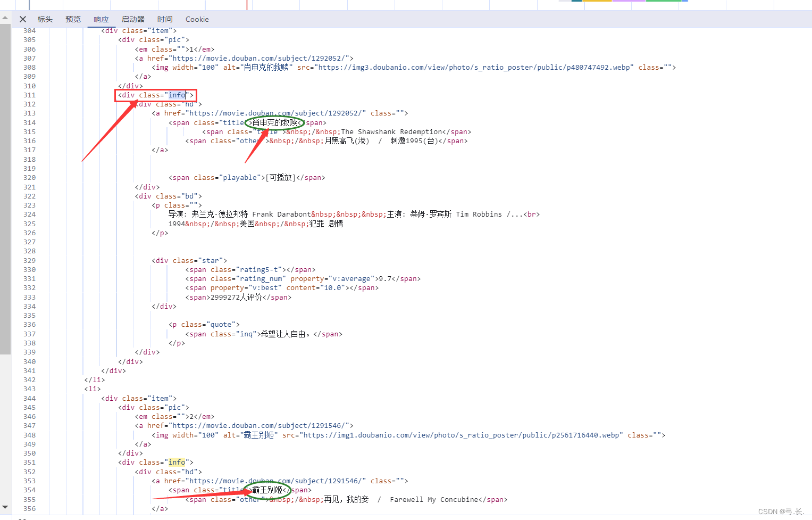812x520 pixels.
Task: Click the highlighted "info" class on line 351
Action: coord(177,463)
